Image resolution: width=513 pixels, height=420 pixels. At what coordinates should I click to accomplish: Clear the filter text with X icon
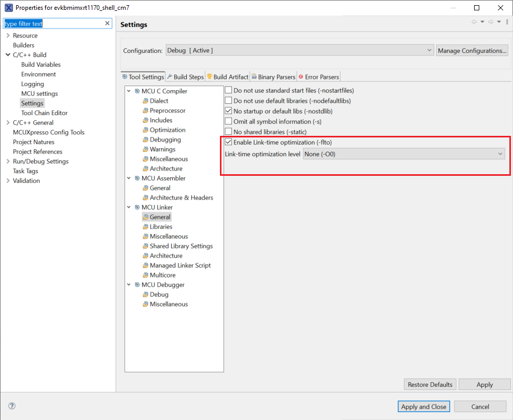tap(107, 23)
